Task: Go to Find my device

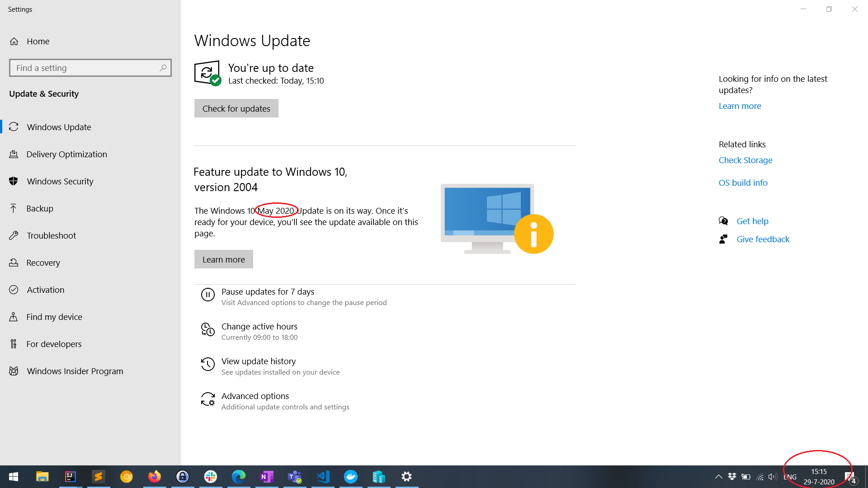Action: [90, 317]
